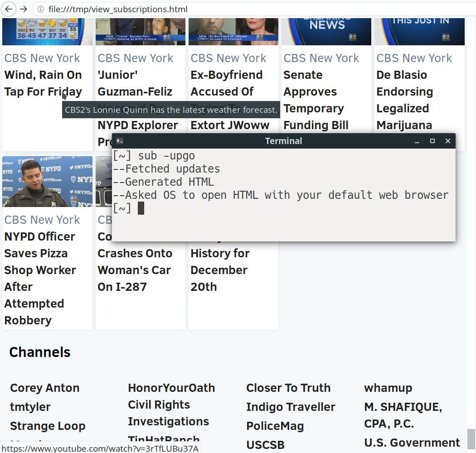This screenshot has height=453, width=476.
Task: Open HonorYourOath Civil Rights Investigations channel
Action: [x=171, y=405]
